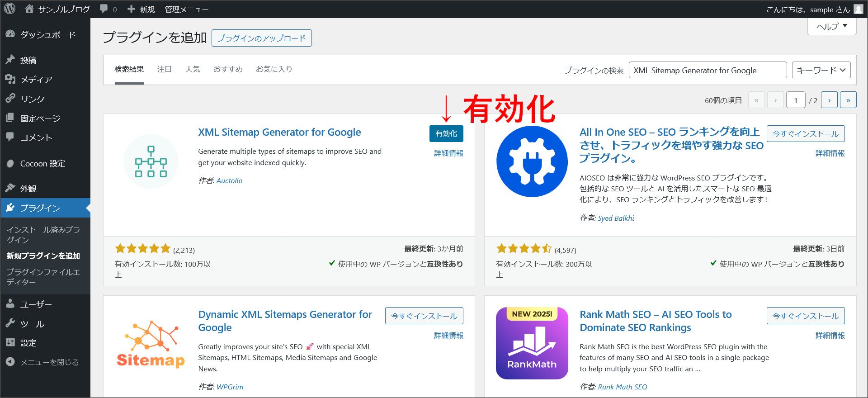Switch to the お気に入り tab
The image size is (868, 398).
[274, 69]
